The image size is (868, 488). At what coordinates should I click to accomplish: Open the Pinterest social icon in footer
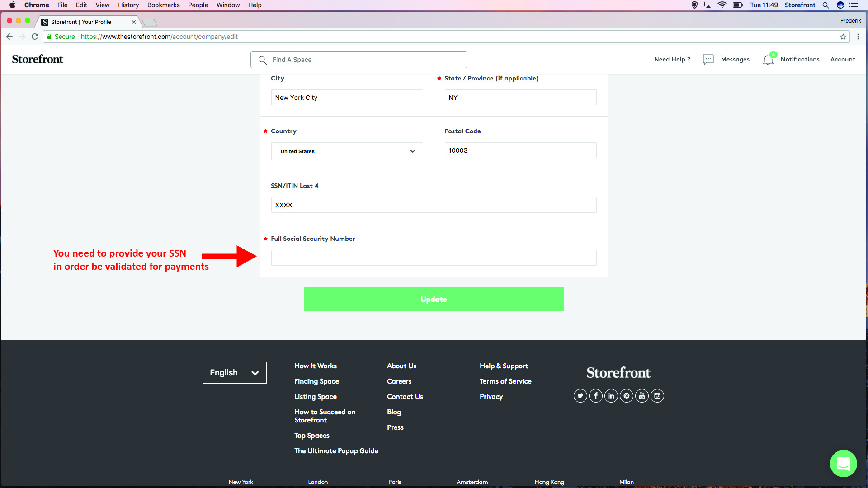coord(627,396)
